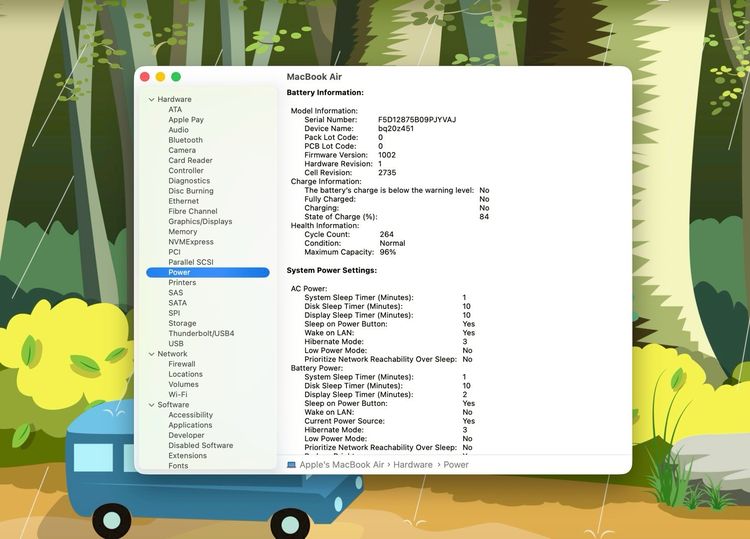Click the MacBook Air window title

point(314,77)
